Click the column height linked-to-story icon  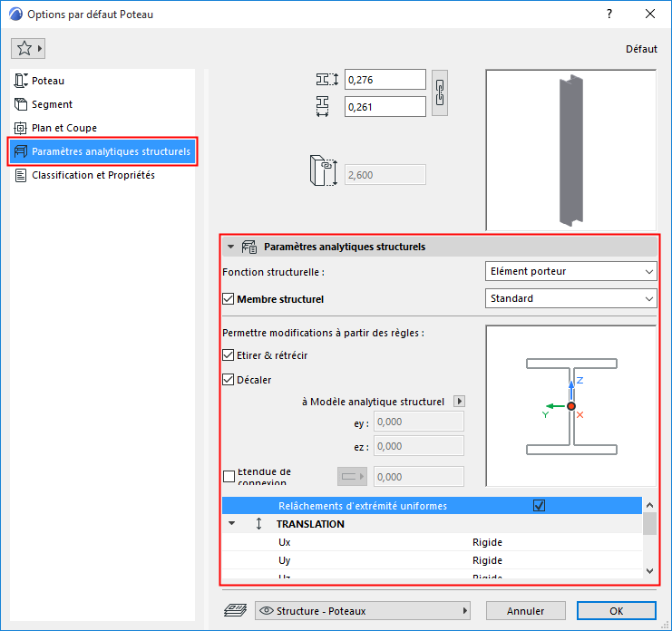(324, 170)
